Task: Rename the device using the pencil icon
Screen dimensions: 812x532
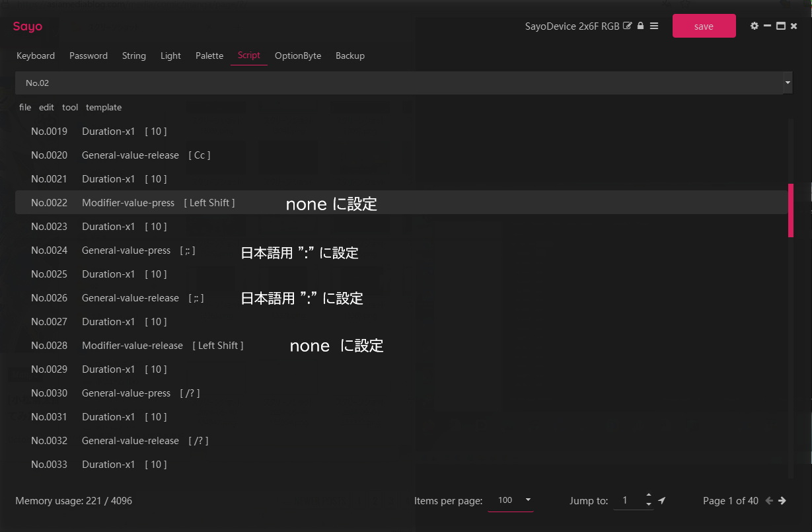Action: coord(626,25)
